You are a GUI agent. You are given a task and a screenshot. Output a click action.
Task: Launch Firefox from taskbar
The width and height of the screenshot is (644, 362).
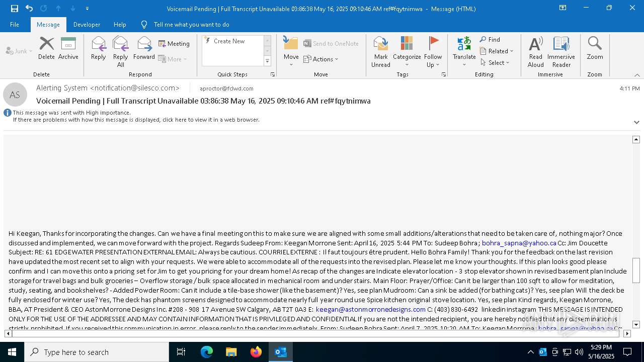point(256,352)
